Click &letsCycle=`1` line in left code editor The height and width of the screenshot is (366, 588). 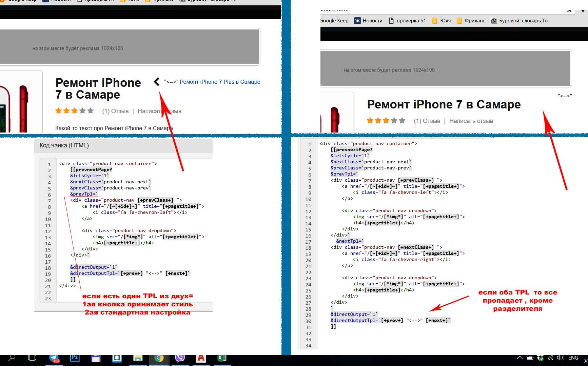(x=90, y=176)
